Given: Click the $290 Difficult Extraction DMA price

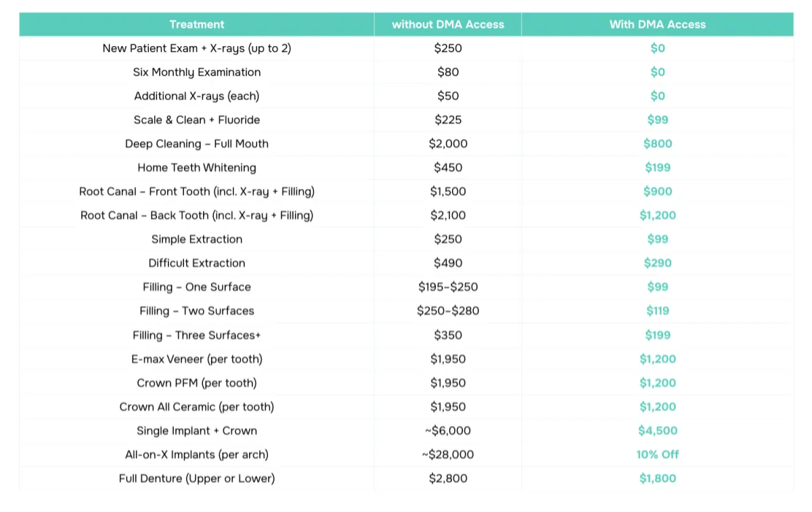Looking at the screenshot, I should [x=657, y=263].
